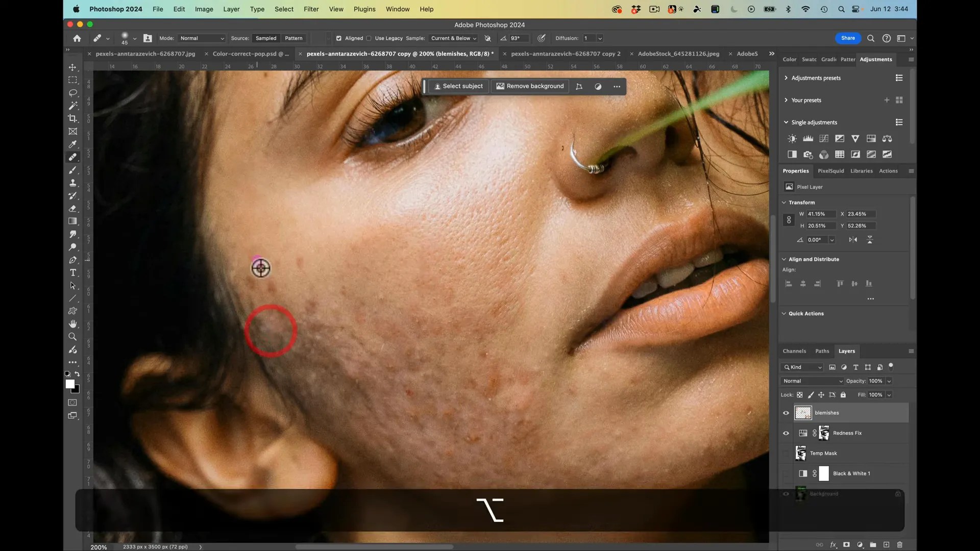
Task: Select the Clone Stamp tool
Action: click(x=73, y=183)
